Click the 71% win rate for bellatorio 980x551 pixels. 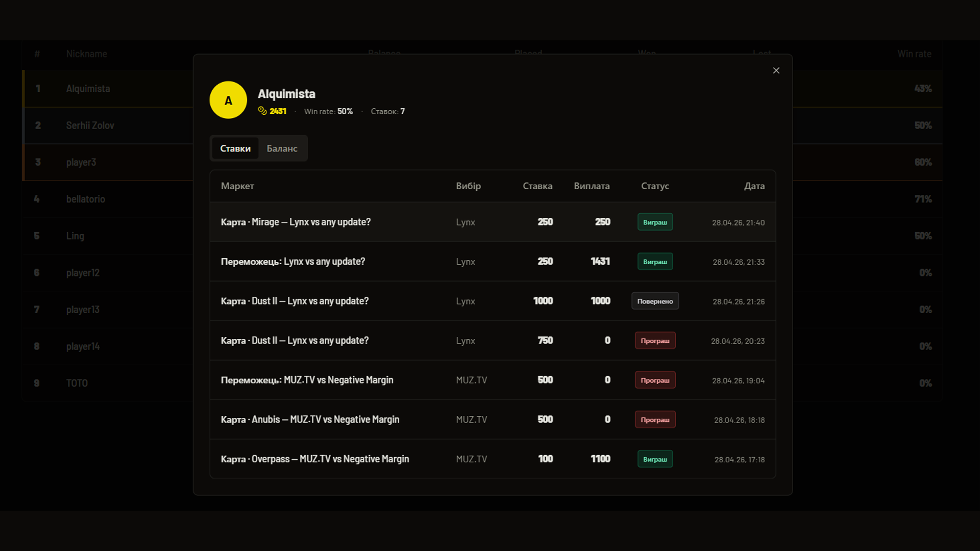coord(923,199)
